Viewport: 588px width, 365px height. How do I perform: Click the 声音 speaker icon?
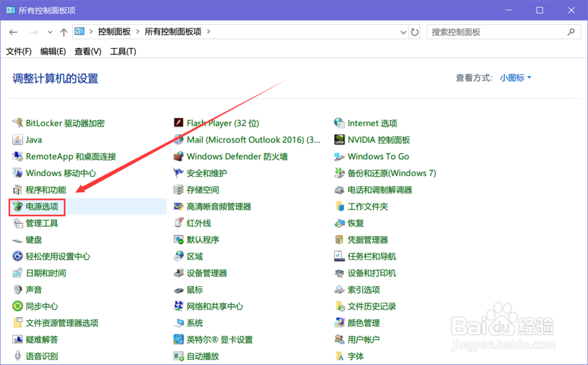click(18, 290)
